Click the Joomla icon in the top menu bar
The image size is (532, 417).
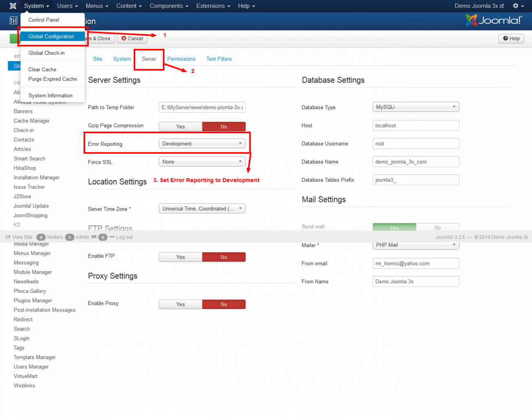pos(13,6)
